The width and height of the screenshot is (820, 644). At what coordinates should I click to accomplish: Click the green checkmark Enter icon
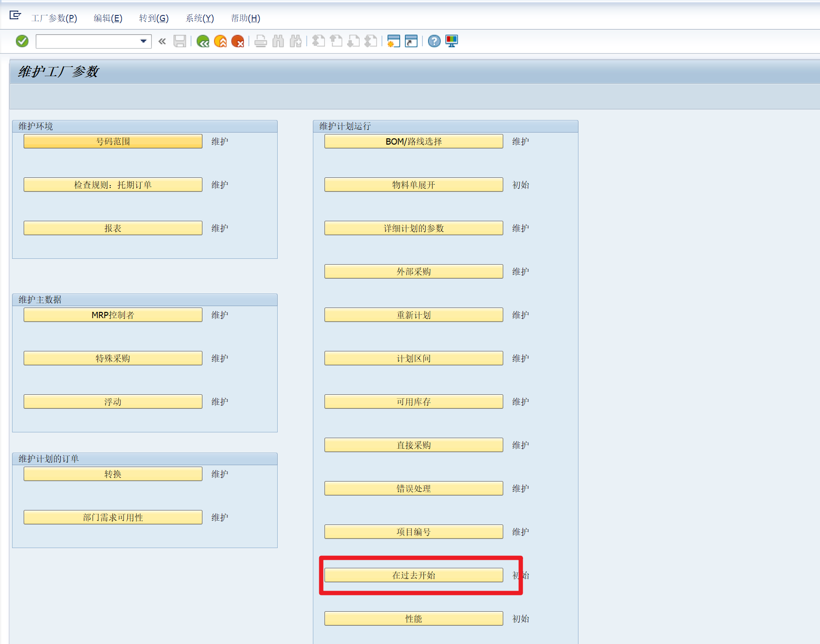(22, 41)
